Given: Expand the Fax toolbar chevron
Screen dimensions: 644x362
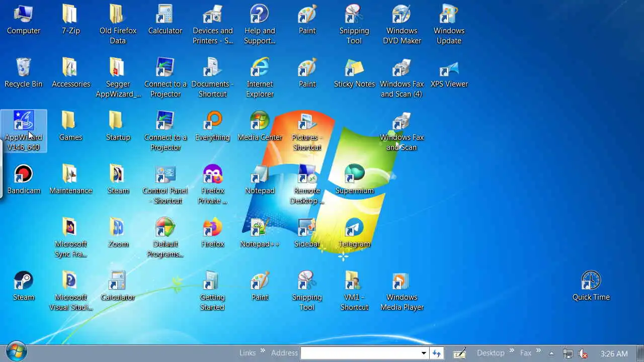Looking at the screenshot, I should (538, 351).
